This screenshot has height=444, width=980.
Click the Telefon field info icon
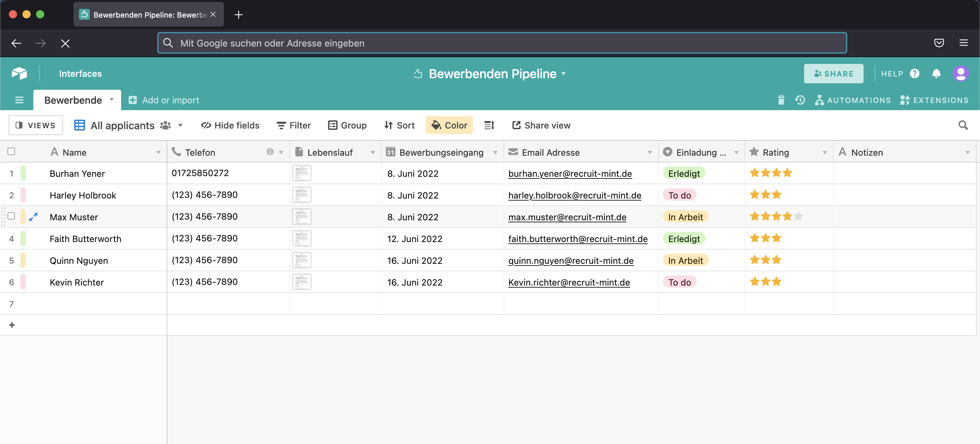coord(270,152)
